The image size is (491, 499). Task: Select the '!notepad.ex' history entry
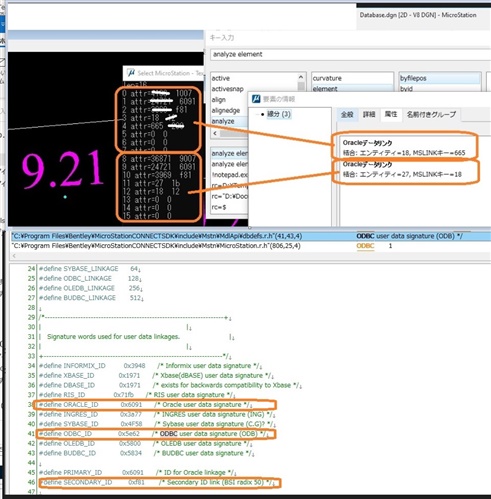(x=230, y=175)
